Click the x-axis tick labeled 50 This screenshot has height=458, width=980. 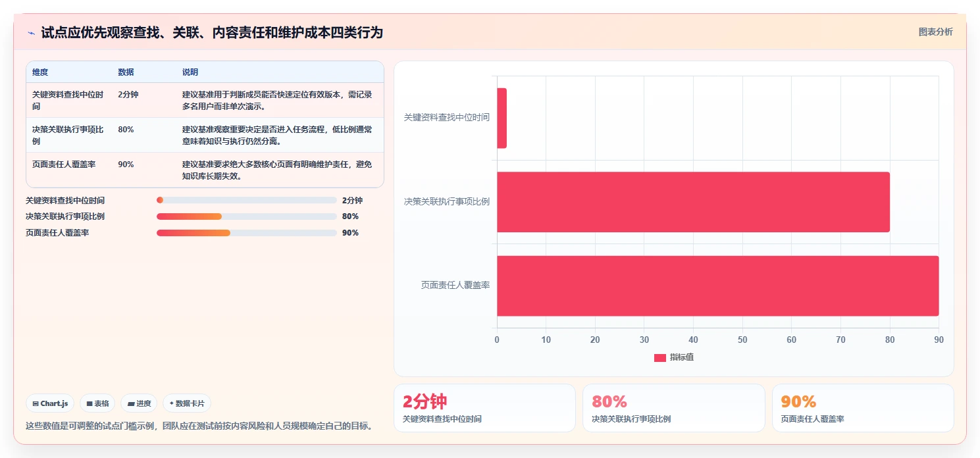[x=742, y=340]
